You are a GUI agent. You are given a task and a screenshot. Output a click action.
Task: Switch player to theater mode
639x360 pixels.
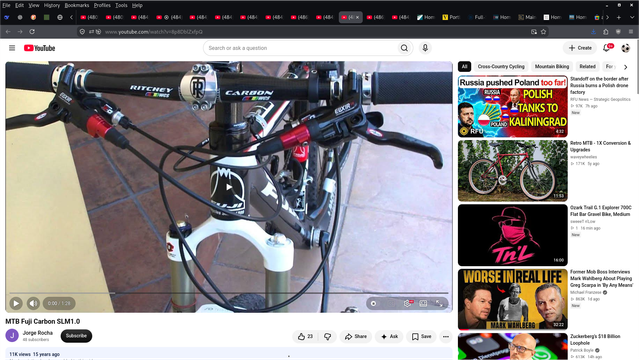point(423,303)
